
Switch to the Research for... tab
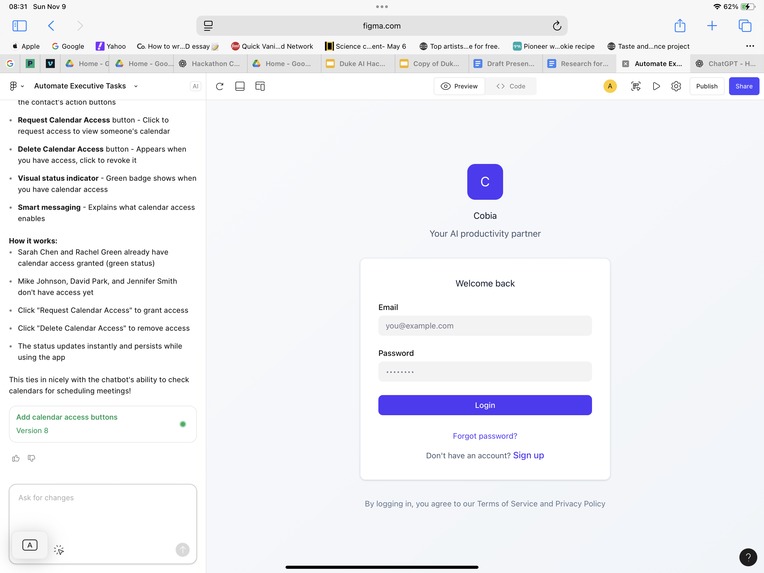point(578,64)
